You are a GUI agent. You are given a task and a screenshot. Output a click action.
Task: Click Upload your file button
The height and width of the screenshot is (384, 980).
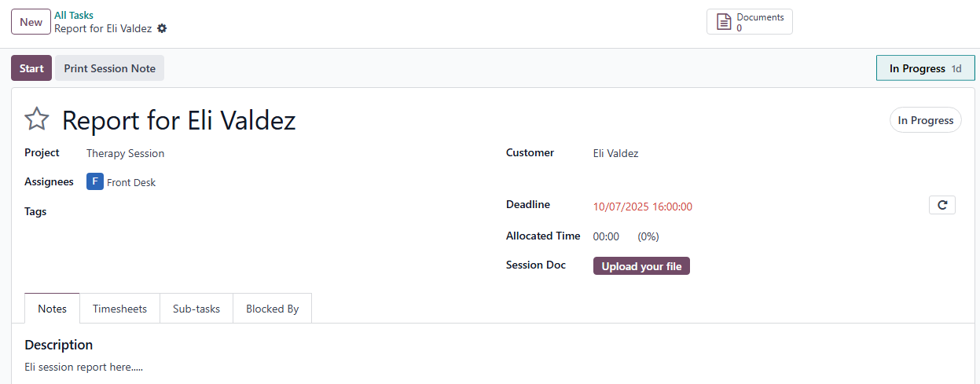click(640, 266)
